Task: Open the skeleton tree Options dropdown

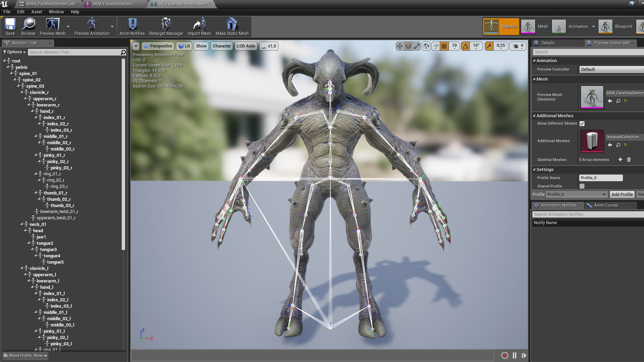Action: [14, 52]
